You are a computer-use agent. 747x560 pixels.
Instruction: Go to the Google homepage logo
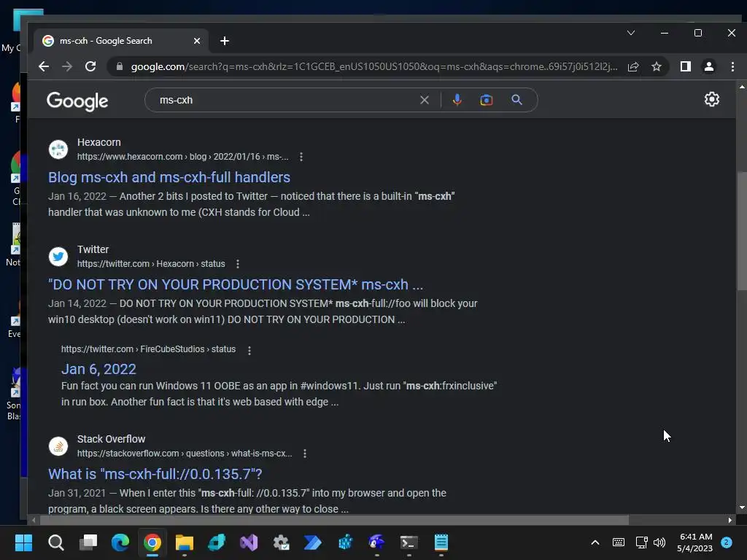[77, 101]
